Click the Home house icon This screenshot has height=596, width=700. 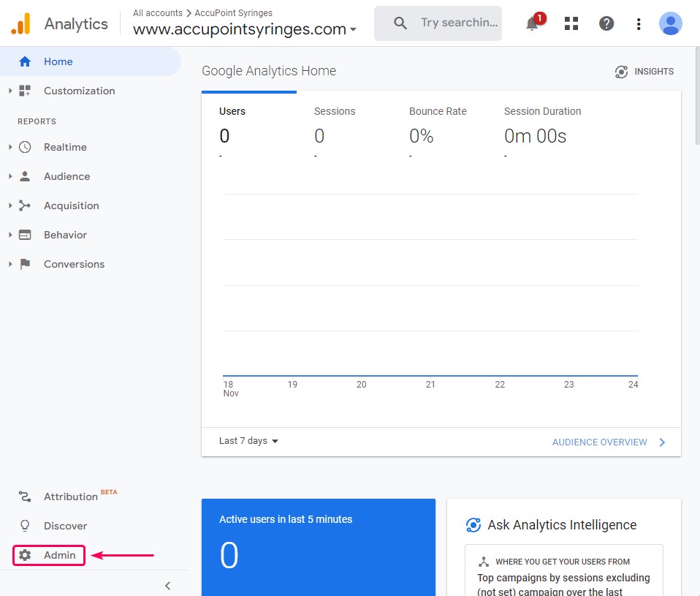click(25, 61)
